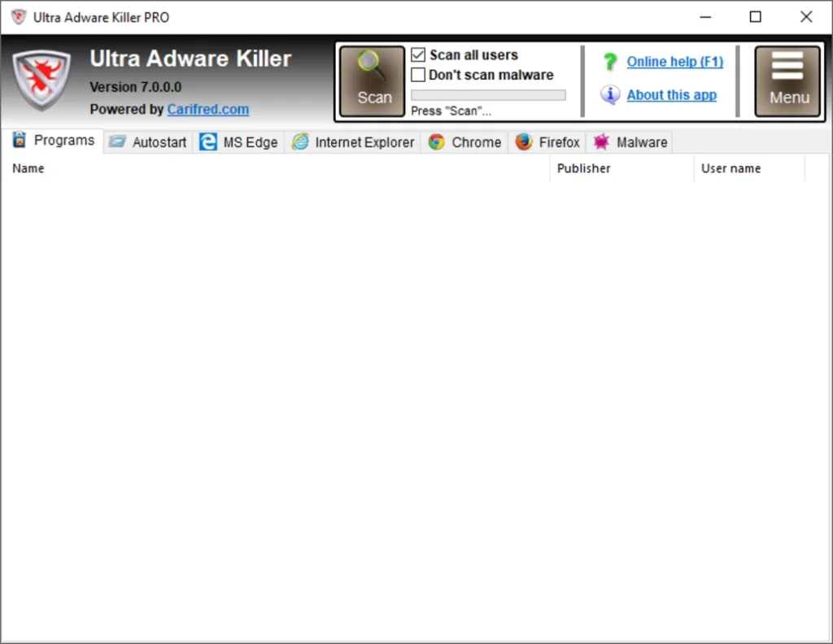
Task: Open the Carifred.com link
Action: [208, 109]
